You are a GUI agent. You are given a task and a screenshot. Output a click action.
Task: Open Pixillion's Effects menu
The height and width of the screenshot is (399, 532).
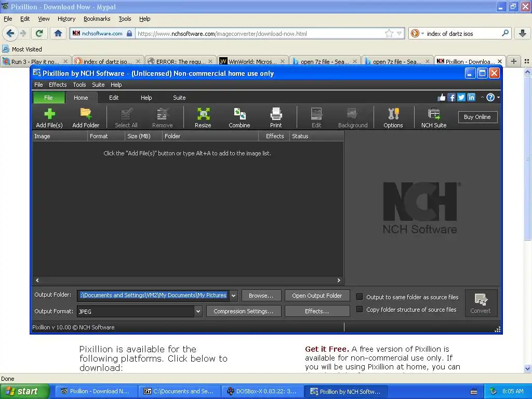pos(58,85)
